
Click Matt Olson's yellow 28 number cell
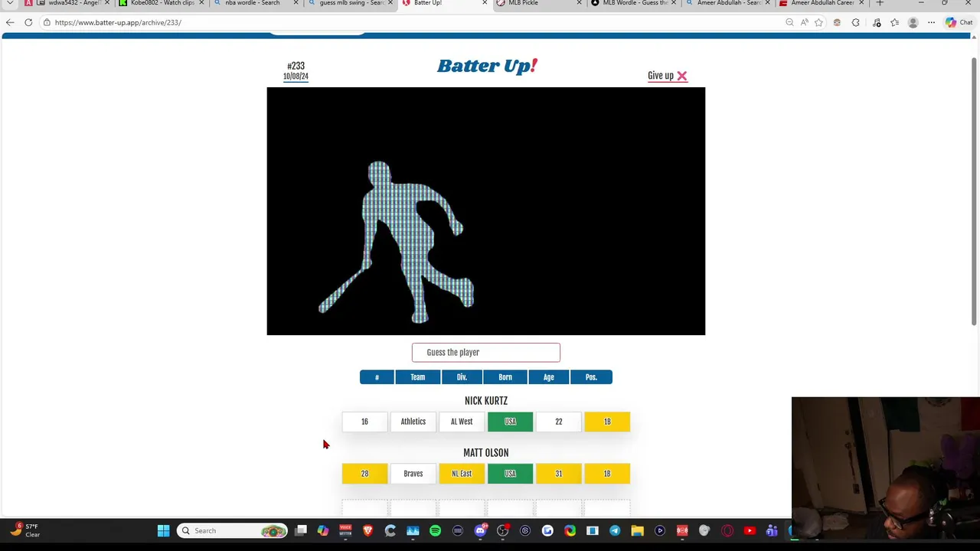[364, 474]
